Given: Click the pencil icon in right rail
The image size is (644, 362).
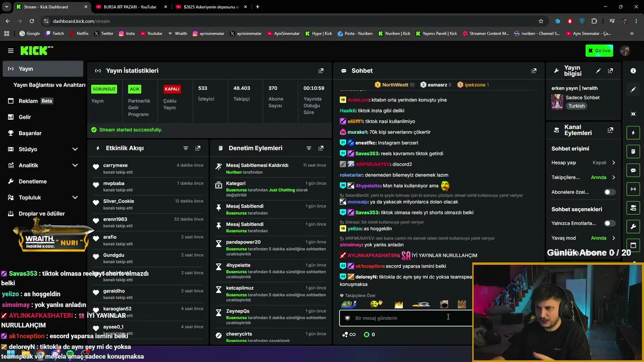Looking at the screenshot, I should click(x=633, y=89).
